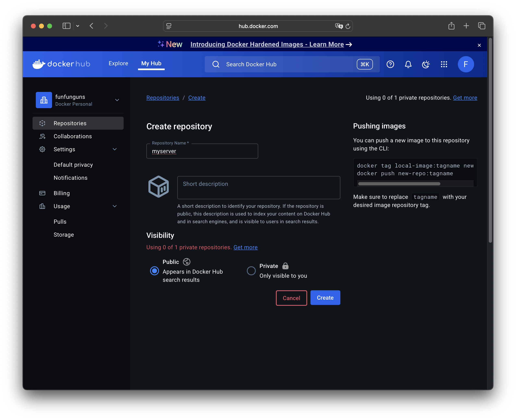Collapse the Usage section chevron
Viewport: 516px width, 420px height.
(115, 206)
